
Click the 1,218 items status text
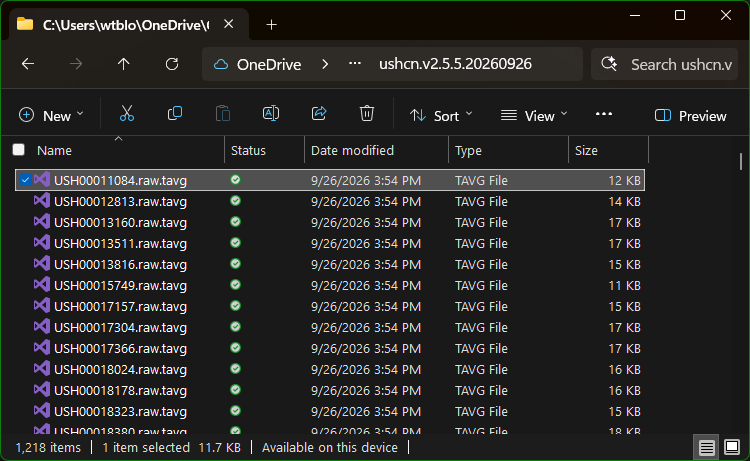48,448
